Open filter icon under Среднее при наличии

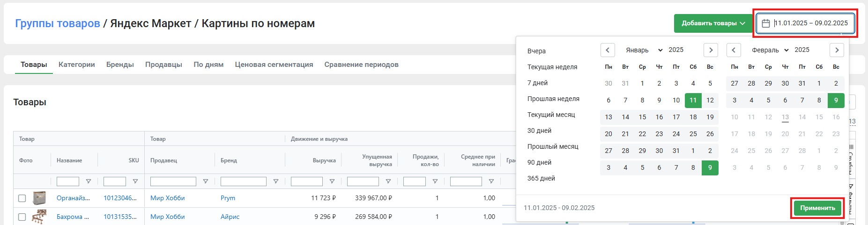[x=491, y=181]
